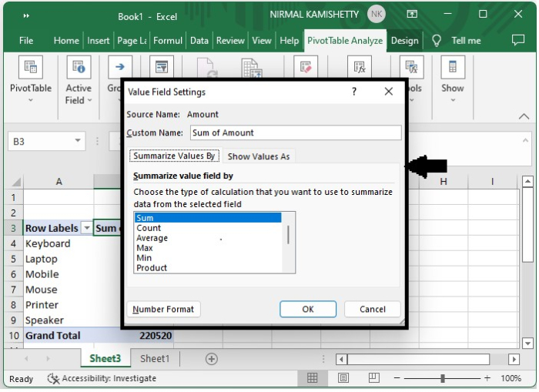The height and width of the screenshot is (392, 539).
Task: Switch to the Data ribbon tab
Action: [199, 41]
